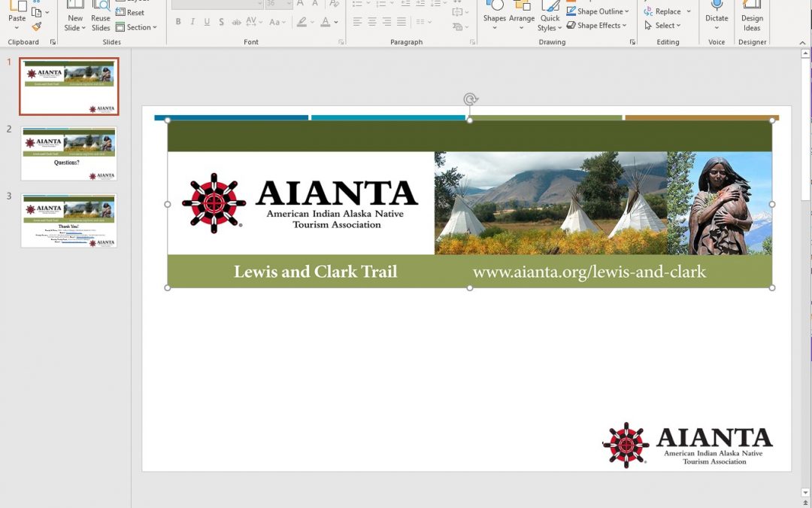
Task: Apply the font color
Action: (326, 22)
